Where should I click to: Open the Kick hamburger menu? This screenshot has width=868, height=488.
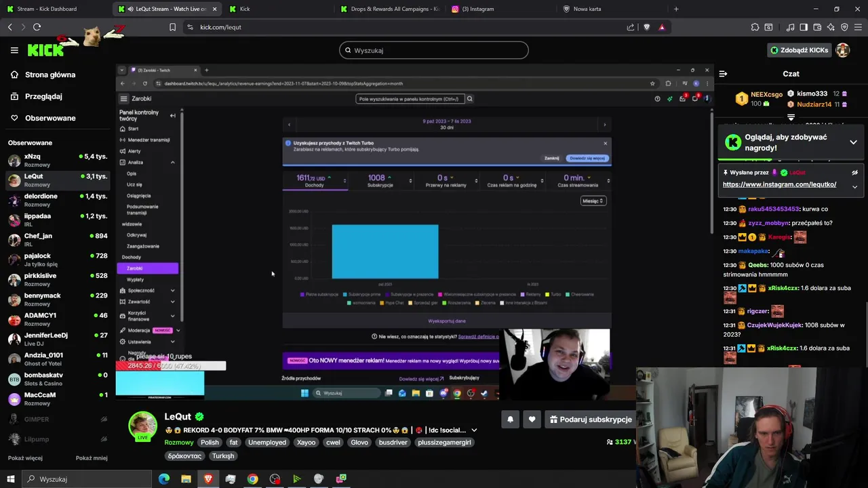[x=14, y=50]
